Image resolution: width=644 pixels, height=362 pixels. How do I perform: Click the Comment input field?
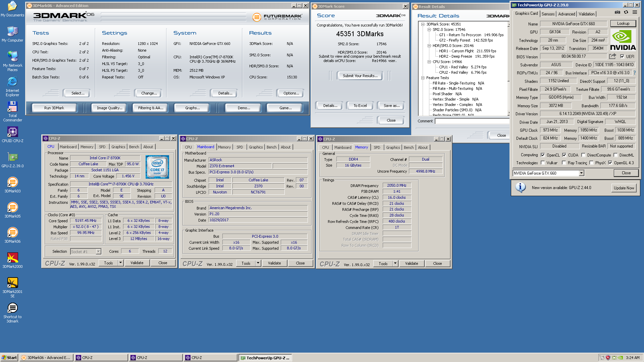(x=472, y=121)
